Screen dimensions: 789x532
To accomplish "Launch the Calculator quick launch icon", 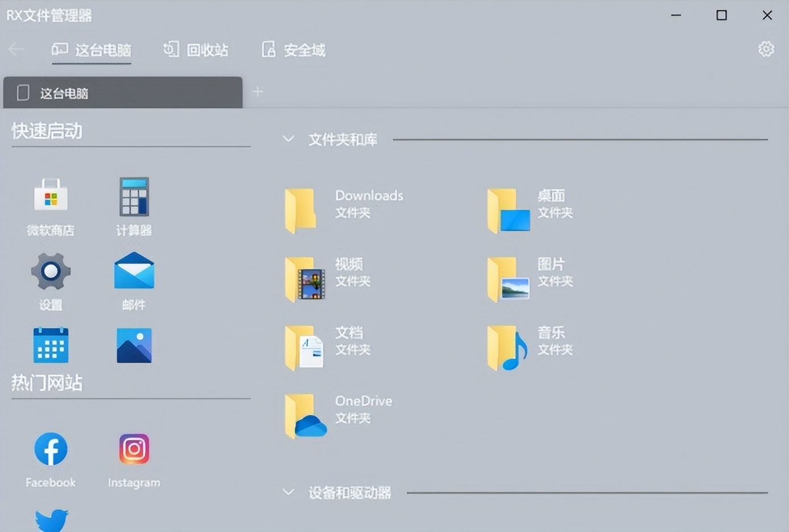I will tap(134, 198).
